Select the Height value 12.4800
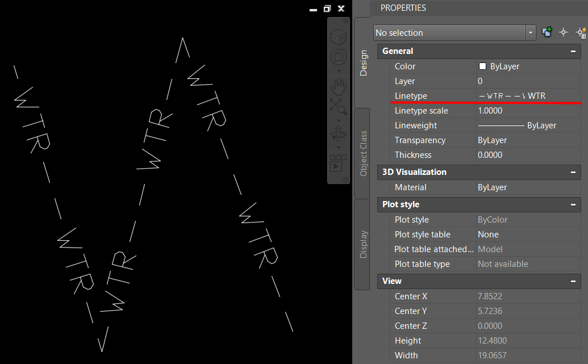The width and height of the screenshot is (588, 364). pos(528,341)
